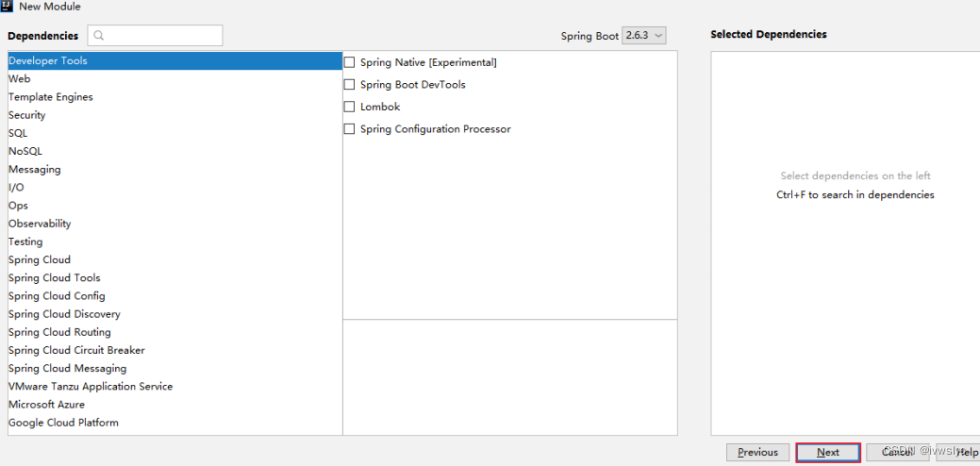The height and width of the screenshot is (466, 980).
Task: Click the Cancel button
Action: point(897,452)
